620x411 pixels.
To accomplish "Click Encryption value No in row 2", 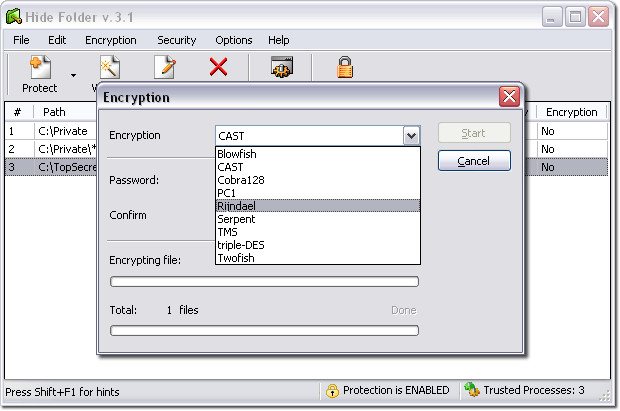I will coord(548,149).
